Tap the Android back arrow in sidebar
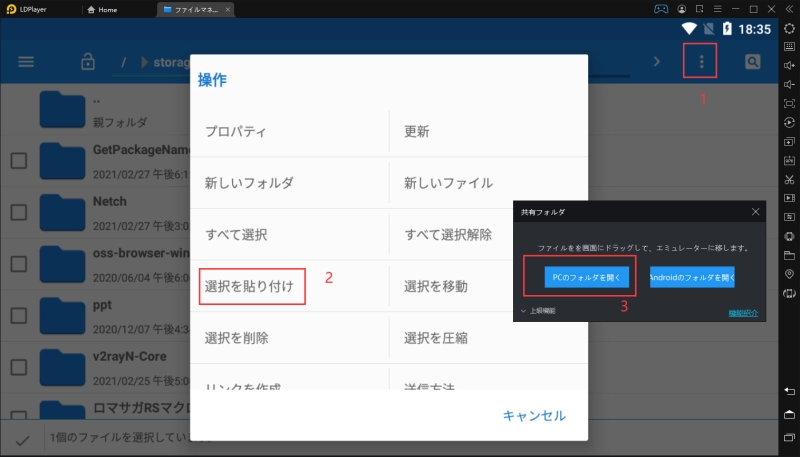 pos(789,391)
